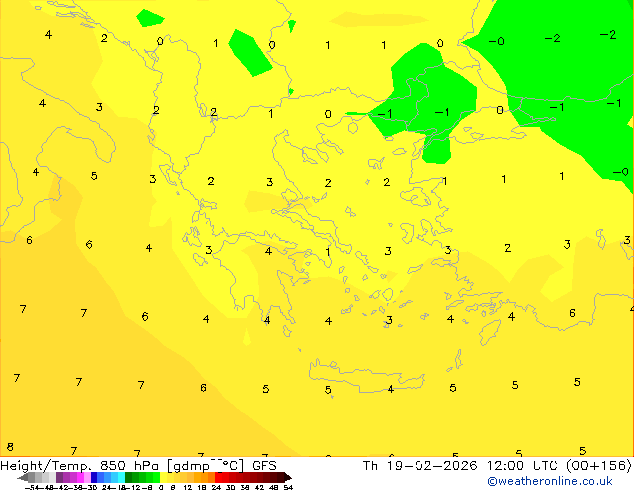This screenshot has height=490, width=634.
Task: Click the weatheronline.co.uk copyright link
Action: [550, 481]
